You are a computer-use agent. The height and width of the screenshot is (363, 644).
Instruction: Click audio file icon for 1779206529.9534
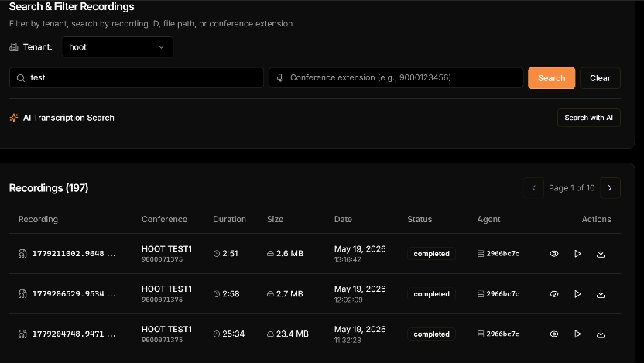22,294
